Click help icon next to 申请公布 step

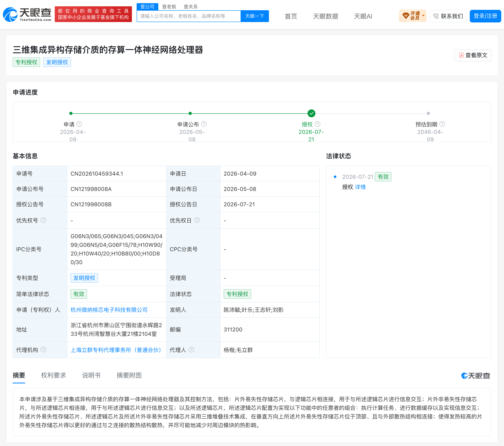pyautogui.click(x=204, y=124)
